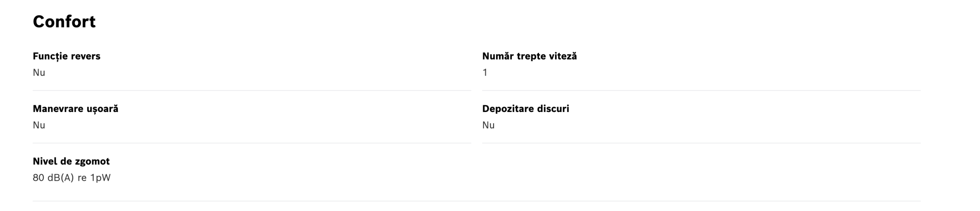The image size is (980, 211).
Task: Click the value 1 under Număr trepte viteză
Action: (x=485, y=73)
